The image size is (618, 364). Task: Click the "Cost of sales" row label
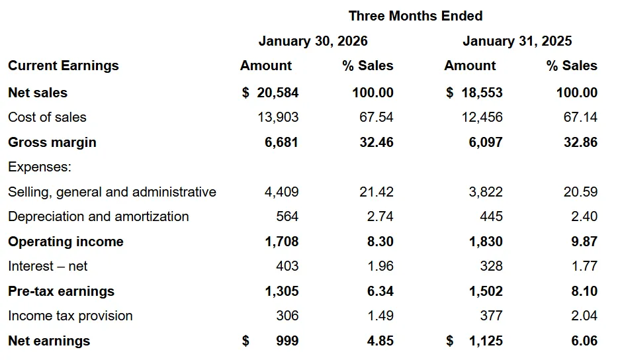click(x=47, y=117)
